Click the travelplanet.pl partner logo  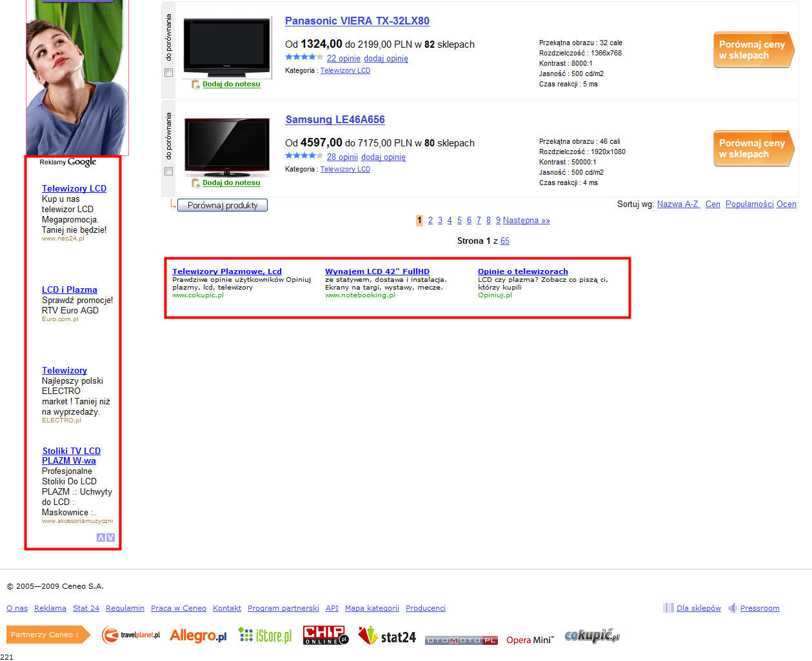point(131,635)
